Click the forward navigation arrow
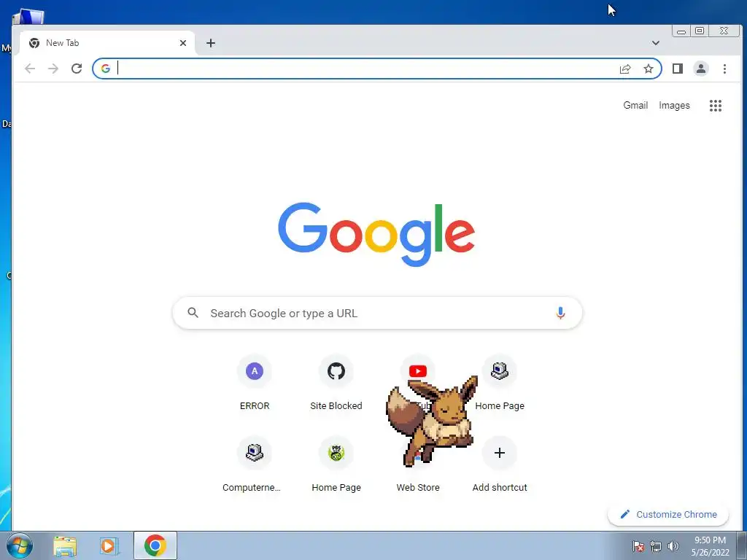The width and height of the screenshot is (747, 560). click(x=53, y=69)
